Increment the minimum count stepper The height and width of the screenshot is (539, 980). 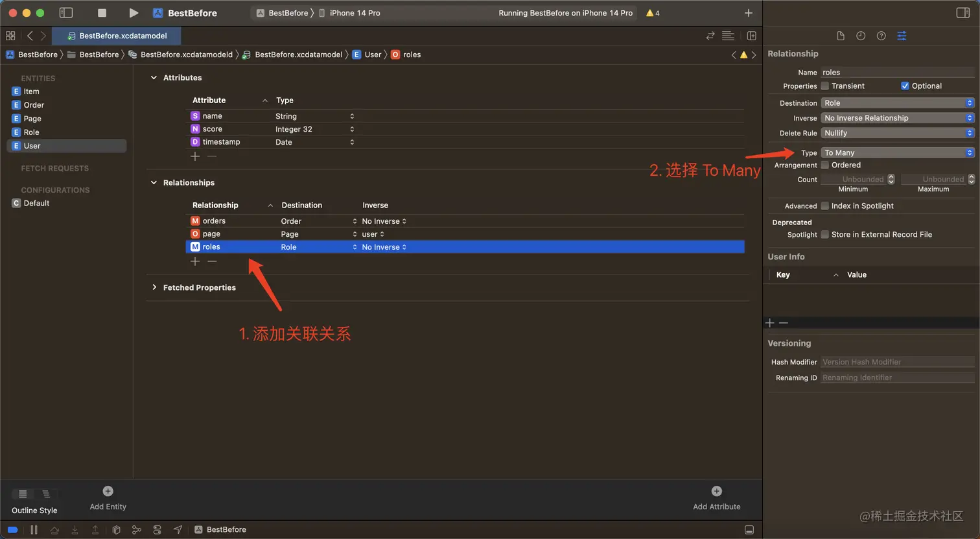891,176
